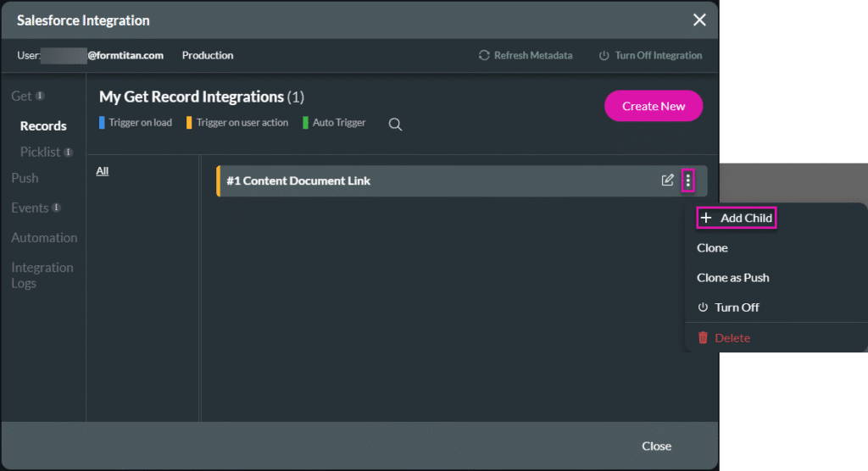Open the Events section in the sidebar
This screenshot has width=868, height=471.
pyautogui.click(x=30, y=208)
